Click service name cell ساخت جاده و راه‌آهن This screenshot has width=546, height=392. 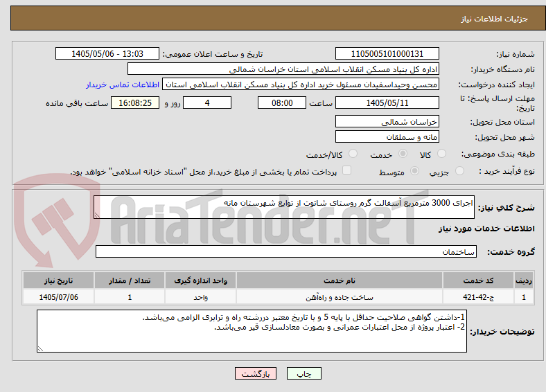340,297
